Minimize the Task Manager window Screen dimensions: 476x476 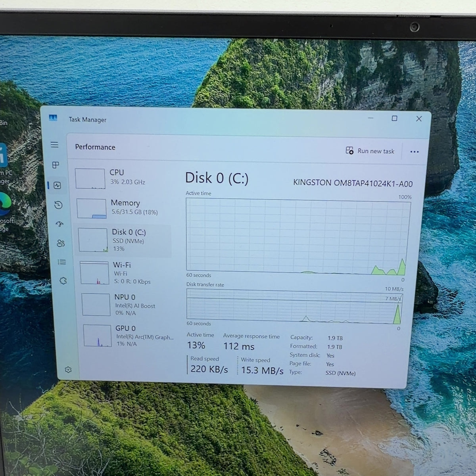(x=370, y=118)
